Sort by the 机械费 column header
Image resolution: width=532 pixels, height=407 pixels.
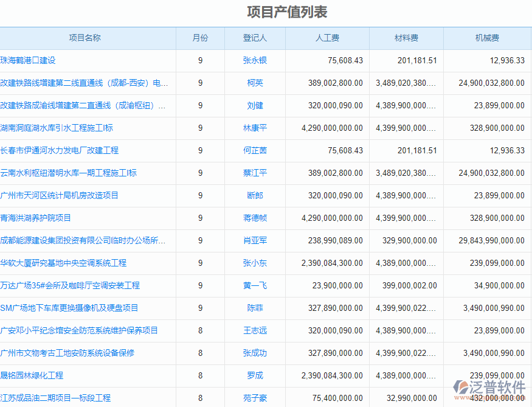(488, 38)
